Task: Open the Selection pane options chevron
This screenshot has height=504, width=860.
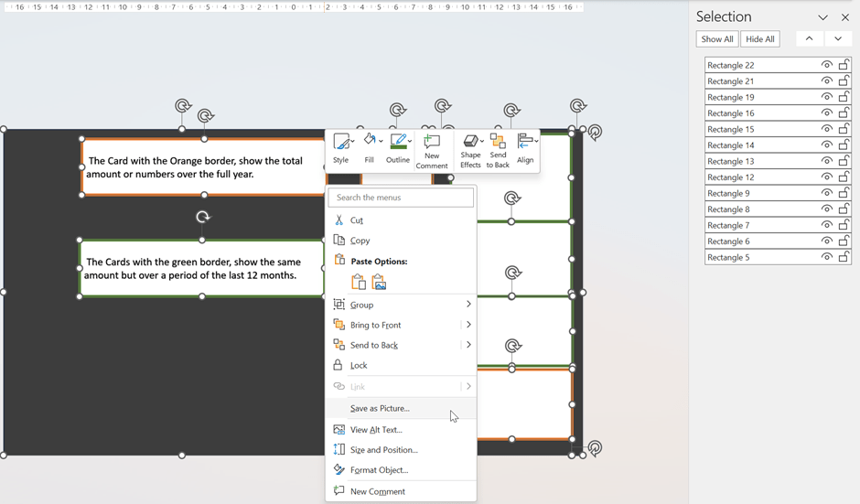Action: pos(822,17)
